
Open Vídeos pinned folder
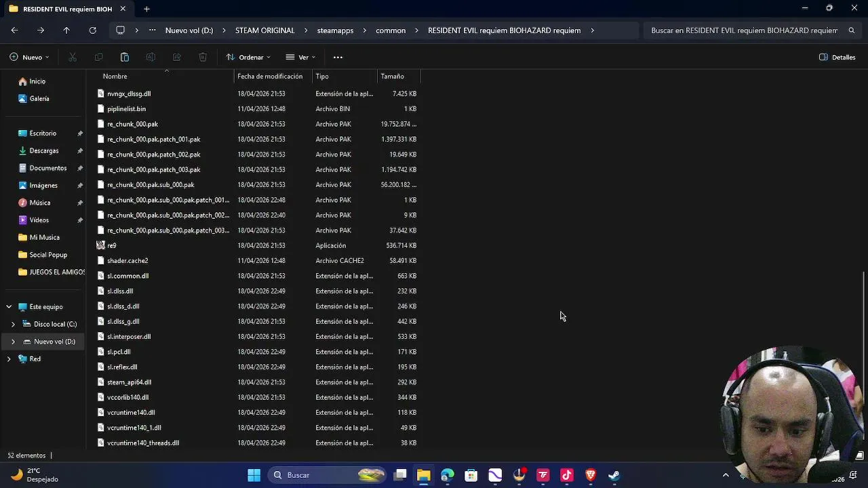(x=39, y=220)
